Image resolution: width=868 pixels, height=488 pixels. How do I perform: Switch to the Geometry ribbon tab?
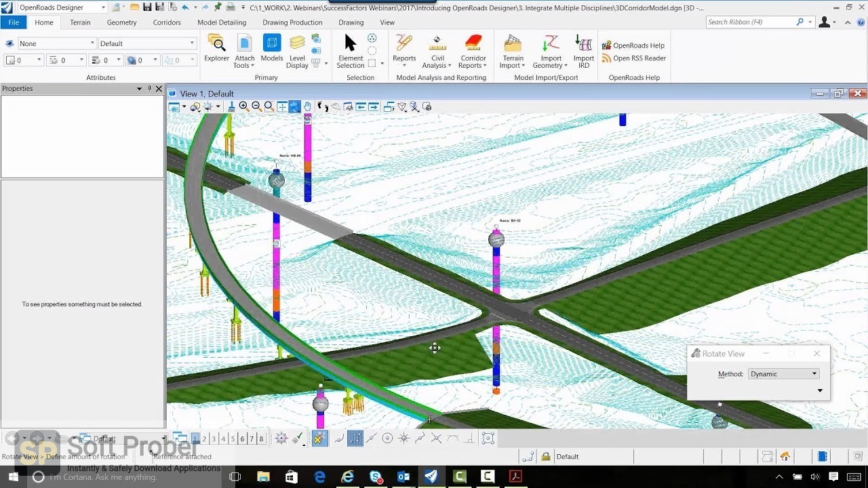(122, 22)
